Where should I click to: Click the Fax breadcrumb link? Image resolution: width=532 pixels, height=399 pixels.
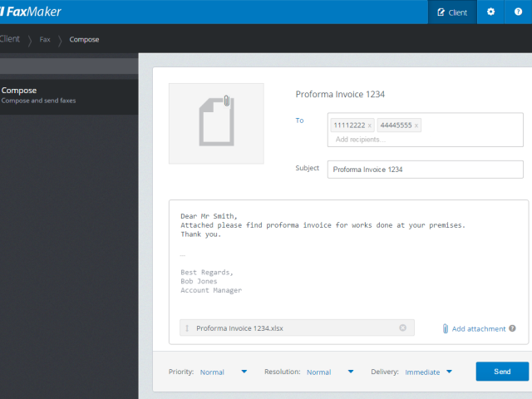coord(45,39)
